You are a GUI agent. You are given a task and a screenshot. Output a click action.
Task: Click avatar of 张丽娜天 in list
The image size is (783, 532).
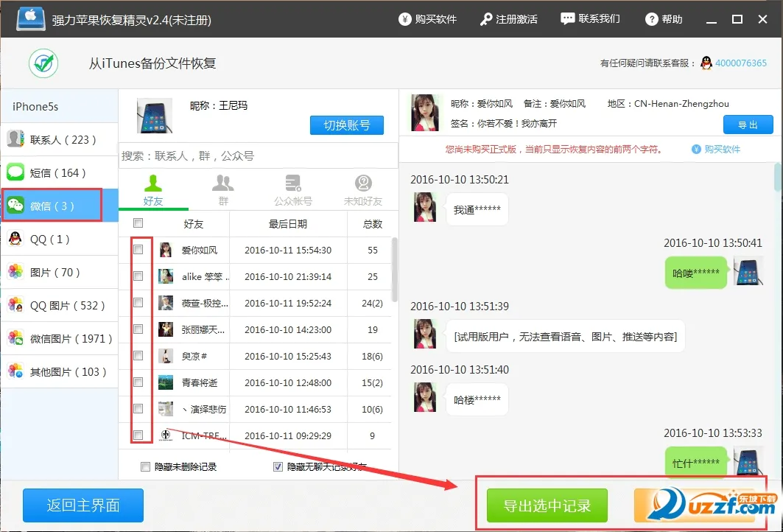pos(166,329)
